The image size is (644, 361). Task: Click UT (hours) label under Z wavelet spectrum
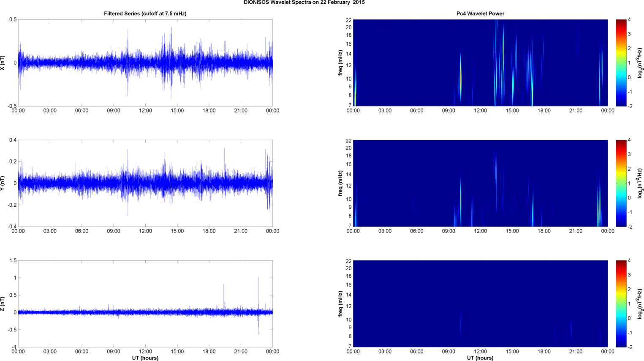coord(480,358)
